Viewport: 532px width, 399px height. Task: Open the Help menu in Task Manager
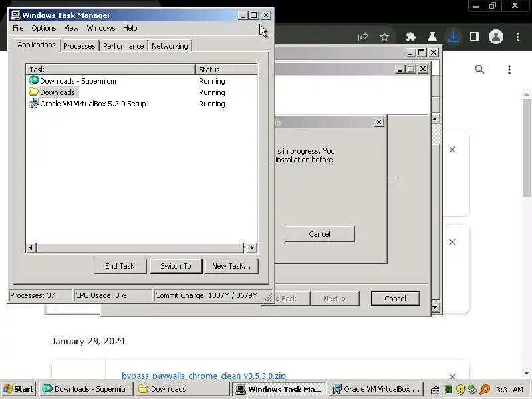click(130, 28)
